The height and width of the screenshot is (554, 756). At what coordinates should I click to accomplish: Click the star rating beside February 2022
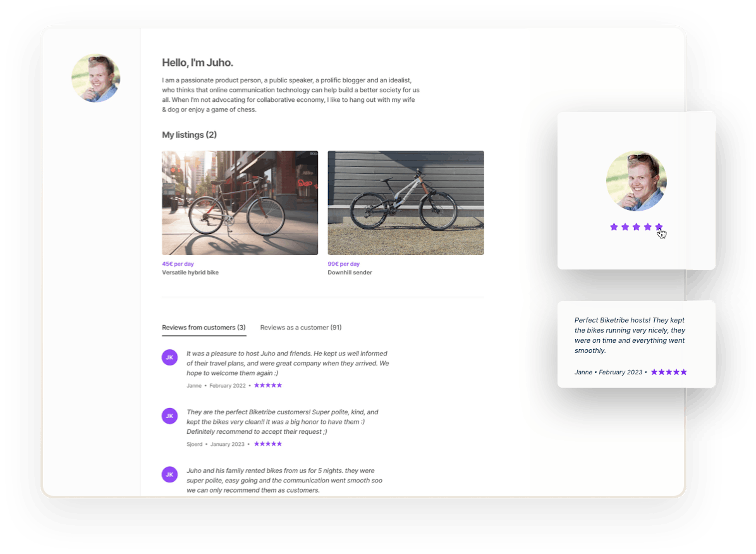tap(268, 385)
